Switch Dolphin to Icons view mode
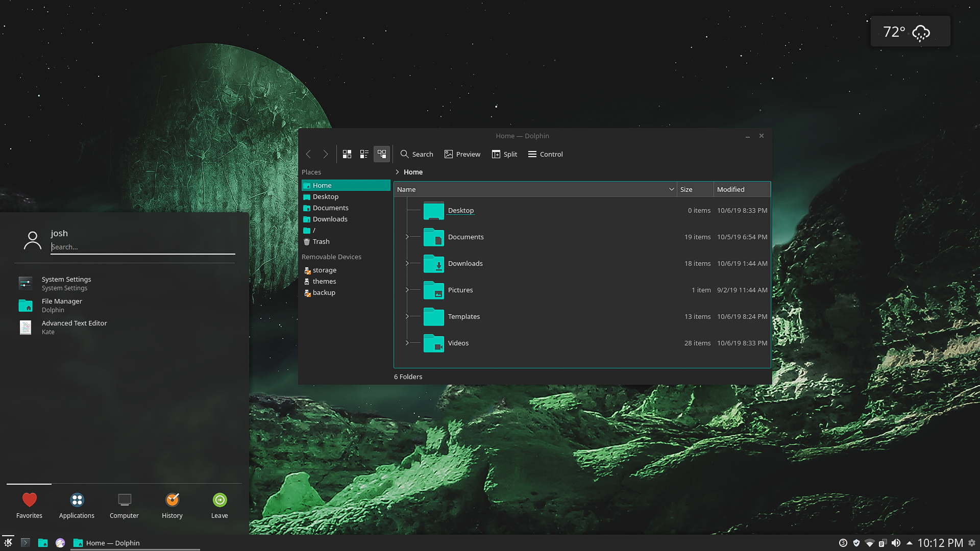Screen dimensions: 980x551 347,154
